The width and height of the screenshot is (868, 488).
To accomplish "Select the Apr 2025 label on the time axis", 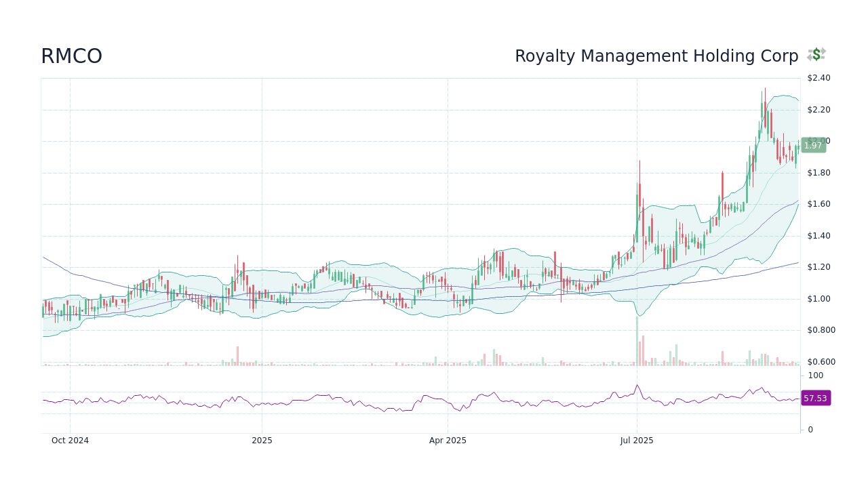I will pos(448,440).
